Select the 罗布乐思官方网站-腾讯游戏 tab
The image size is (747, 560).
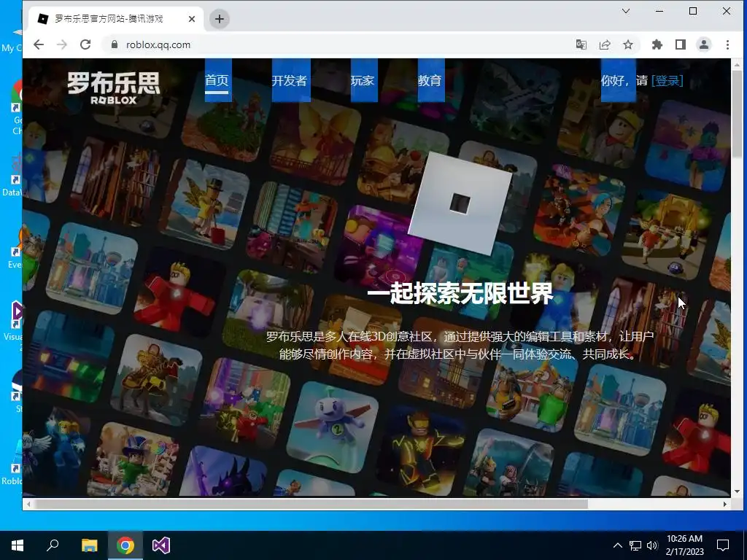click(116, 19)
